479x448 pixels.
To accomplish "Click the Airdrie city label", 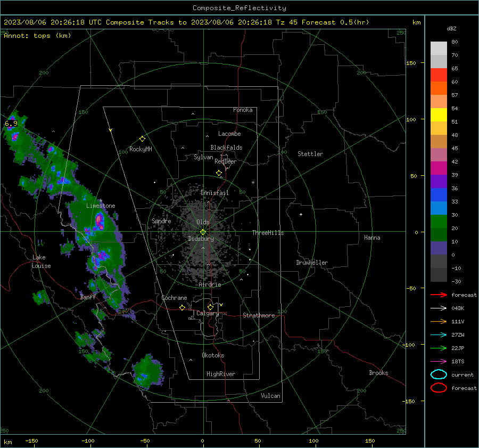I will click(210, 284).
